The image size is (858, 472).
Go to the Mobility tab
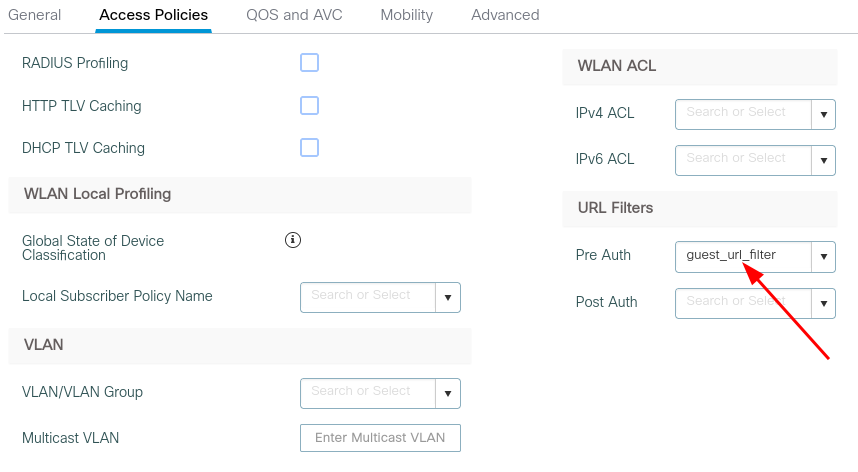point(407,15)
